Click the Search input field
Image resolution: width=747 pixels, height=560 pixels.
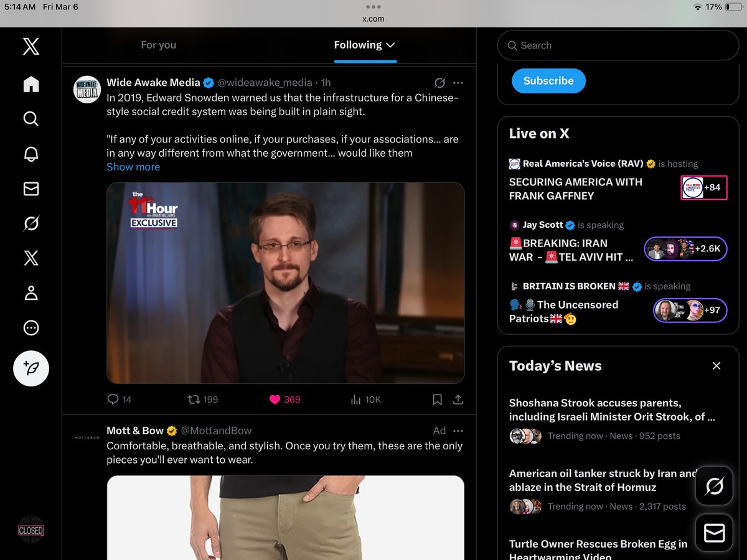(618, 45)
